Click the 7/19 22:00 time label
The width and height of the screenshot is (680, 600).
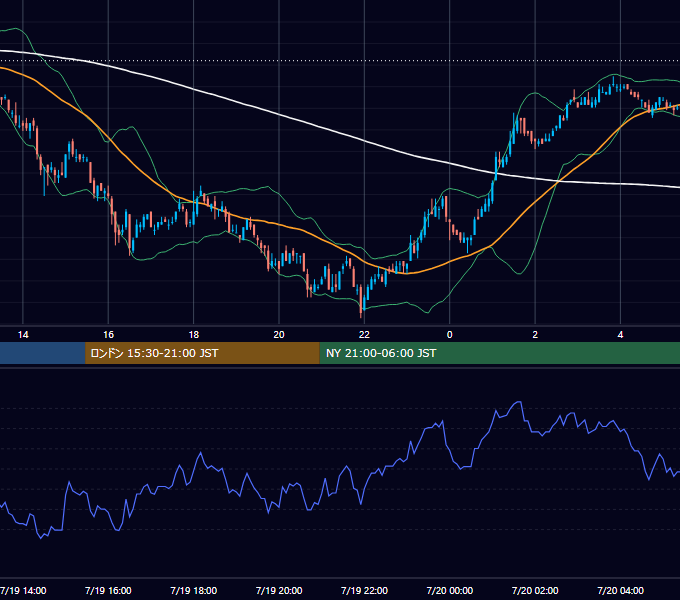364,590
